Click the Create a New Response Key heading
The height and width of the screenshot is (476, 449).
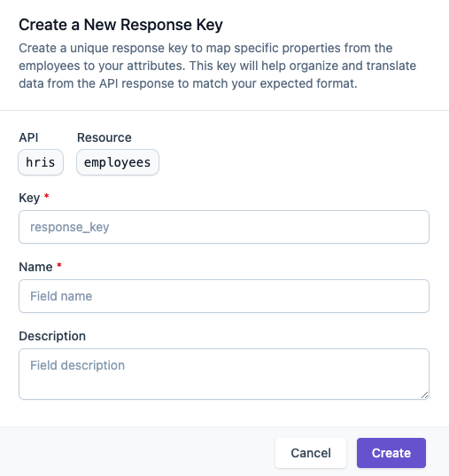[120, 25]
